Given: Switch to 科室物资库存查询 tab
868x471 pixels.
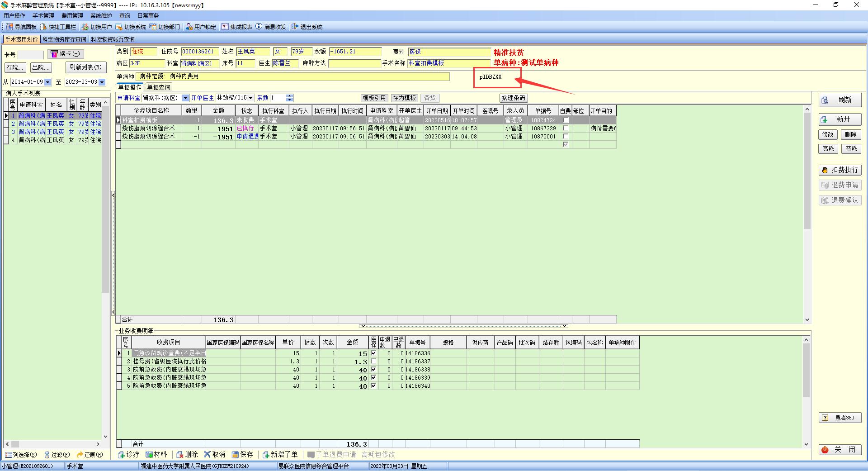Looking at the screenshot, I should (x=64, y=40).
